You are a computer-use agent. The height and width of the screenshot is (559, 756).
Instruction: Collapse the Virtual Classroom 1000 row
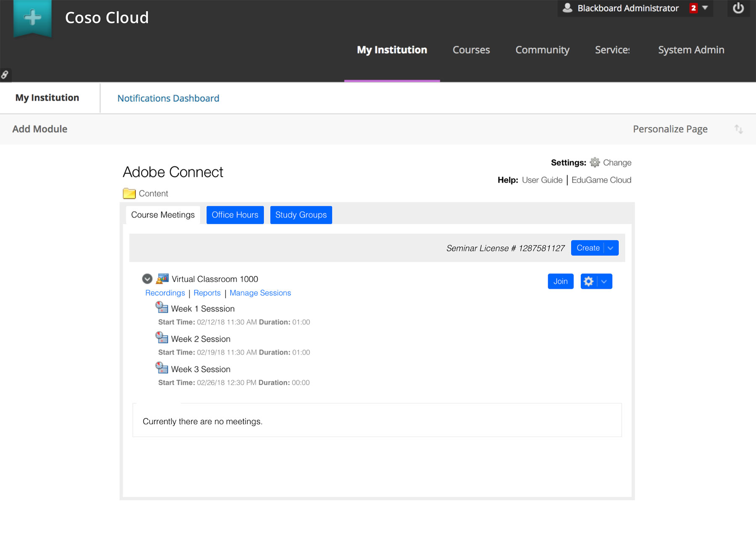147,279
